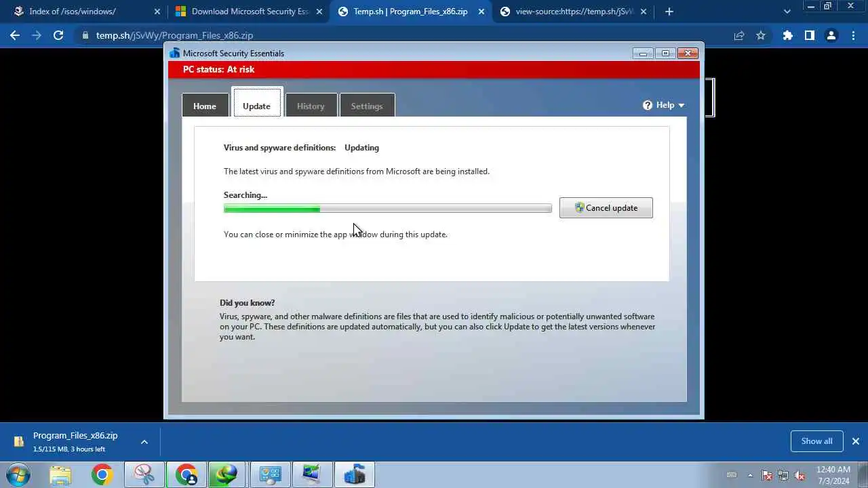The height and width of the screenshot is (488, 868).
Task: Click the 'Searching...' status text
Action: 245,195
